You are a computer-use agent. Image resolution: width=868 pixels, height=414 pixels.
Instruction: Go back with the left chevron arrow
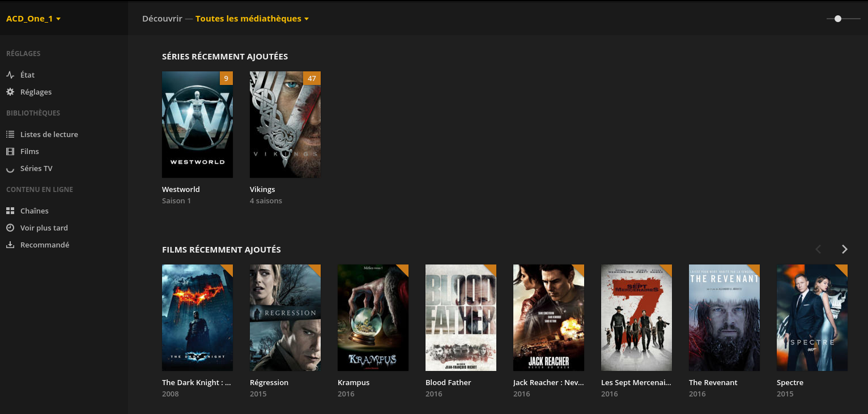tap(818, 249)
